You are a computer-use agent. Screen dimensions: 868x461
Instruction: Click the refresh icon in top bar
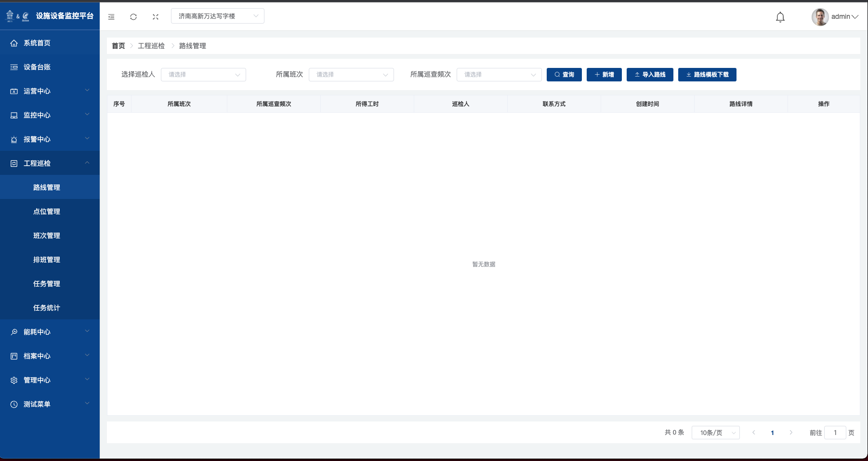[133, 17]
